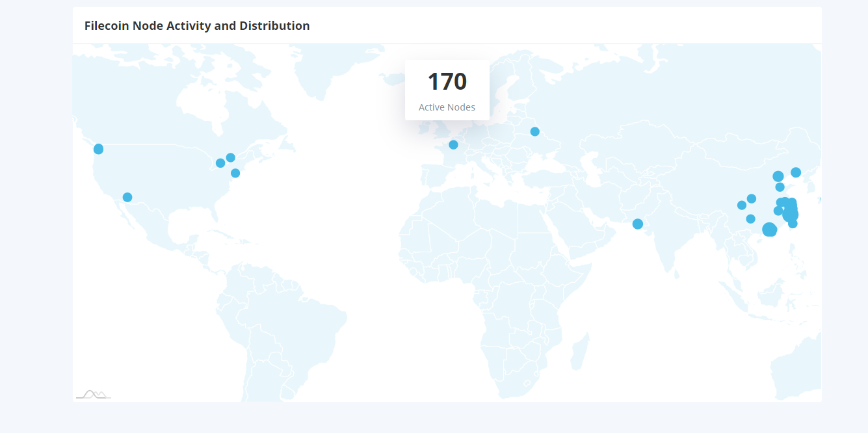Select the large node marker near Hong Kong
This screenshot has height=433, width=868.
[x=769, y=230]
